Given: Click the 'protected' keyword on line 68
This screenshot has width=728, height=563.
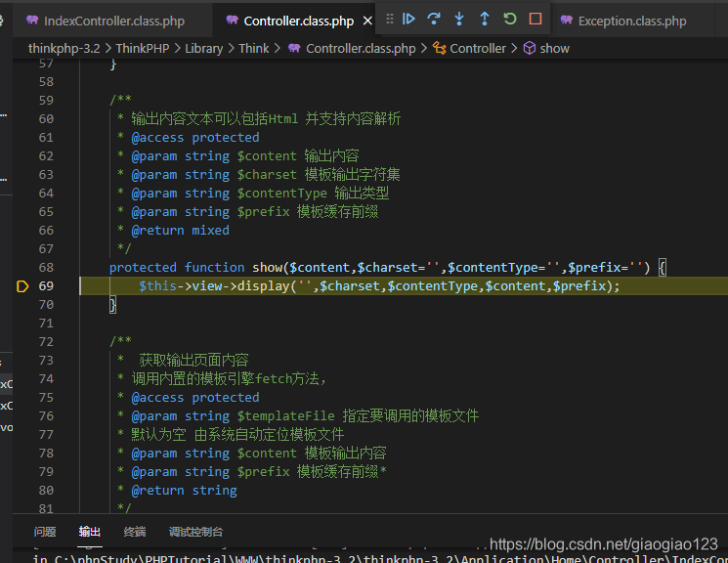Looking at the screenshot, I should coord(143,268).
